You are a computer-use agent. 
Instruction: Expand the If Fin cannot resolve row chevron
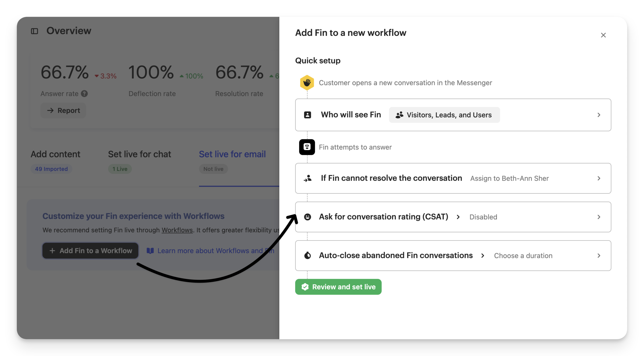tap(598, 178)
